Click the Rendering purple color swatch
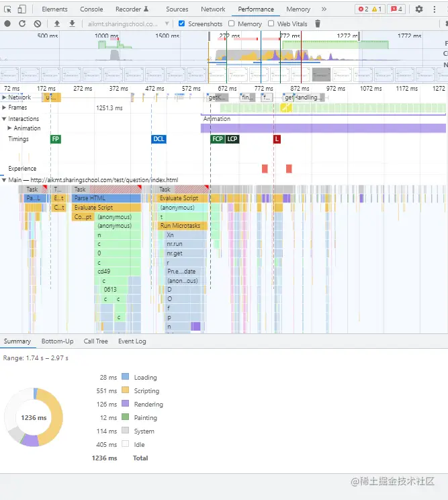Screen dimensions: 448x500 tap(126, 403)
